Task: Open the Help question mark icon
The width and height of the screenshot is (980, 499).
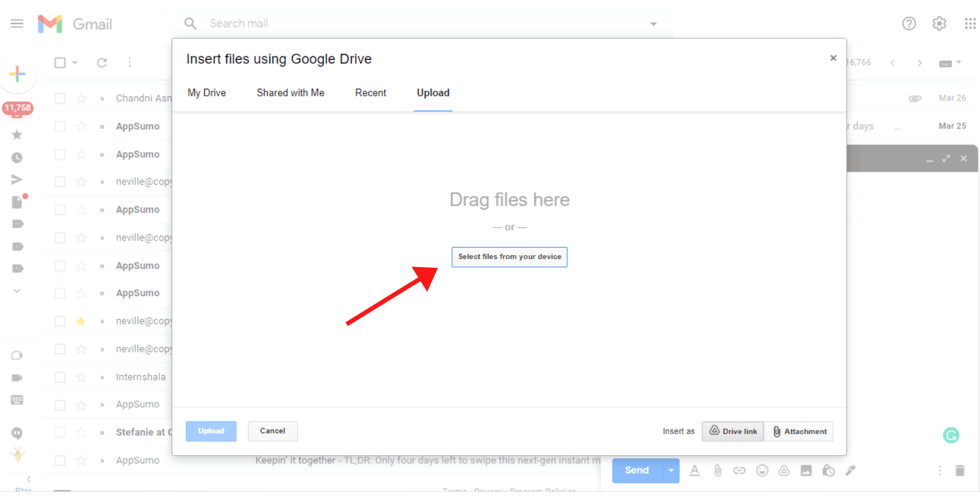Action: tap(909, 23)
